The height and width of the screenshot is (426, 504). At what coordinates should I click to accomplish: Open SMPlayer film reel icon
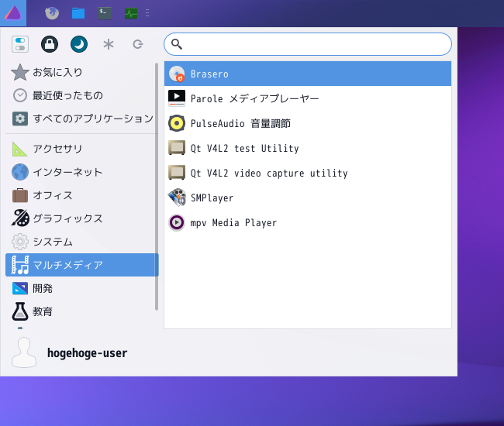[x=177, y=198]
